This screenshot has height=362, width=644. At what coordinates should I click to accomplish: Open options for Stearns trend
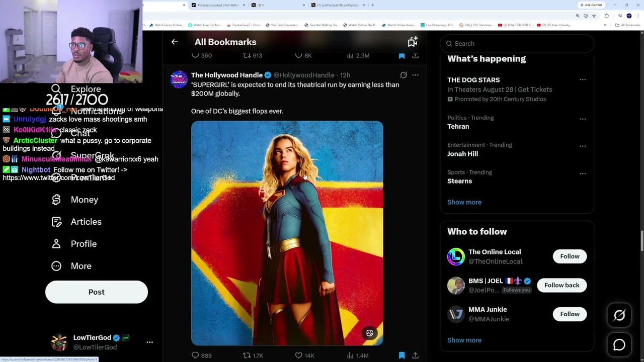(583, 173)
